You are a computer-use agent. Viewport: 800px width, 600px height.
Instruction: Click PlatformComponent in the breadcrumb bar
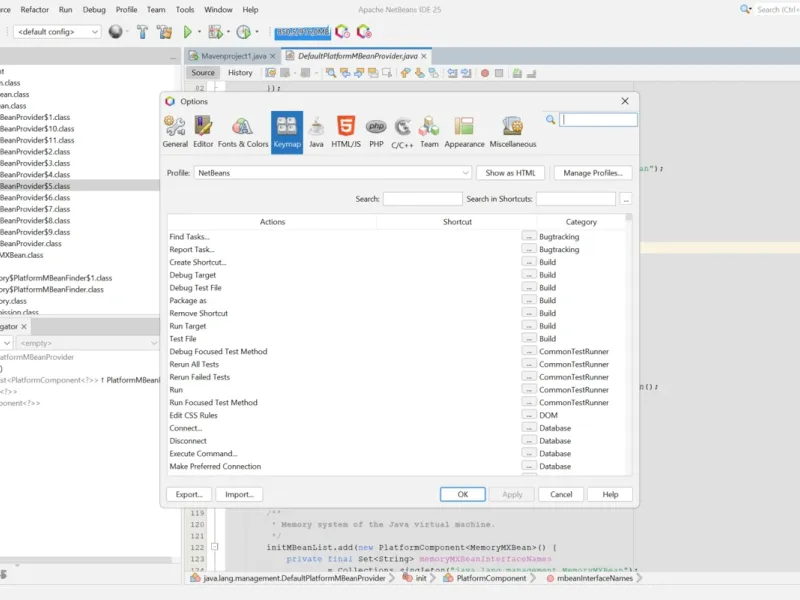coord(491,578)
